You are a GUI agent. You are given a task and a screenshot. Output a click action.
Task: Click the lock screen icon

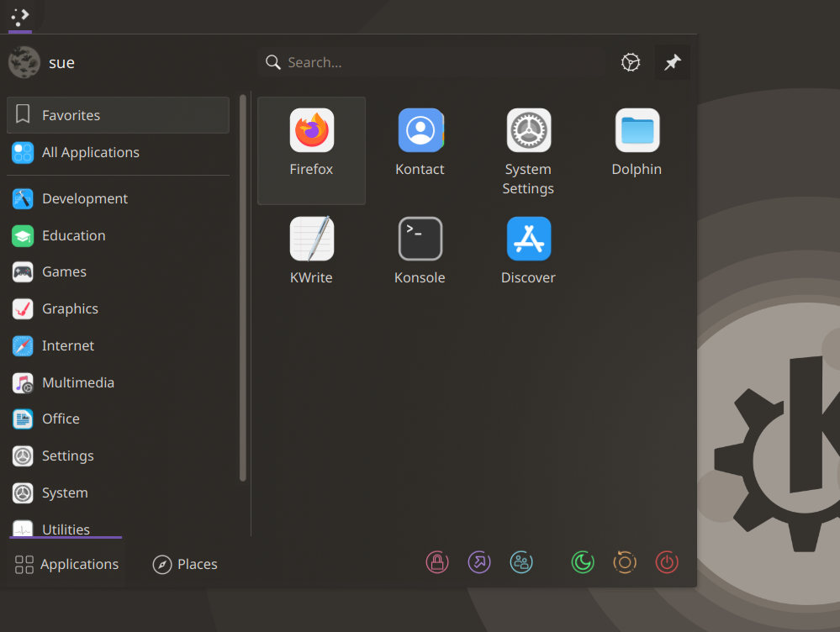click(437, 562)
